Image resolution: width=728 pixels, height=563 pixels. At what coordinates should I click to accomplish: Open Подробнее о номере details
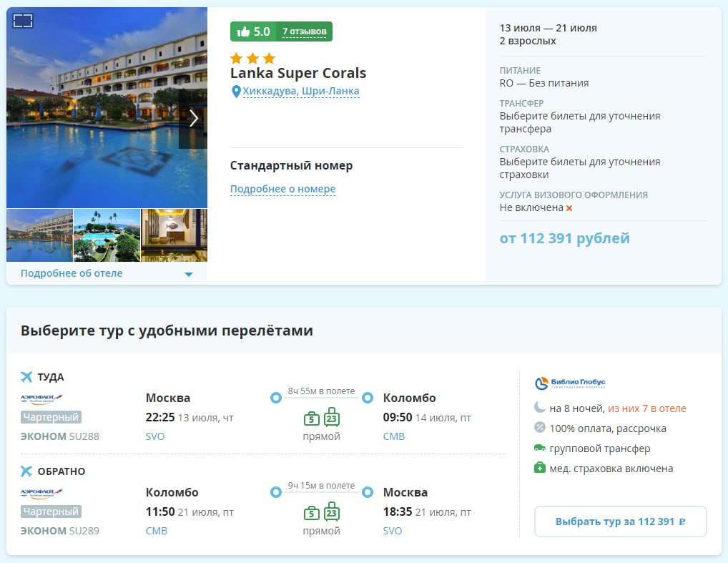click(282, 190)
